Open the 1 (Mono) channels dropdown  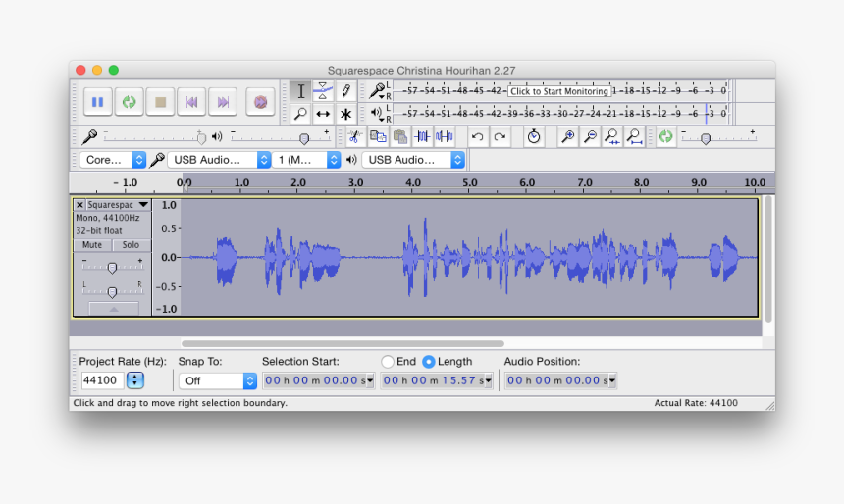[306, 160]
